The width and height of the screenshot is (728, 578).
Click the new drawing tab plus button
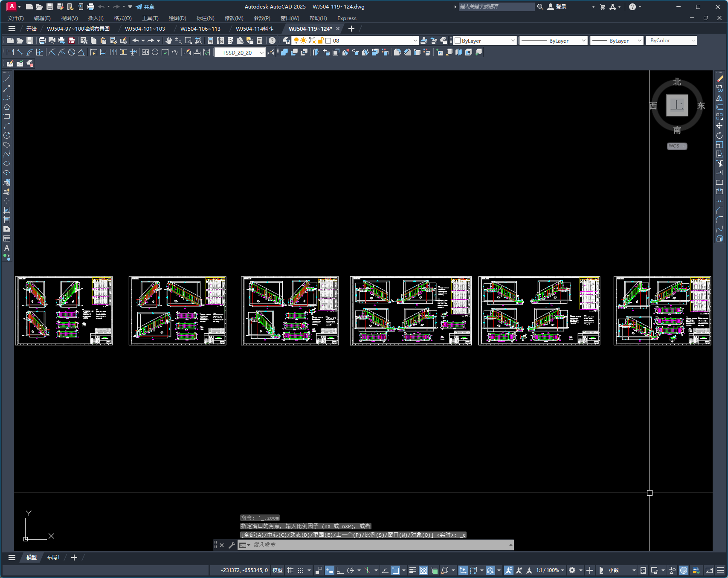(x=351, y=29)
